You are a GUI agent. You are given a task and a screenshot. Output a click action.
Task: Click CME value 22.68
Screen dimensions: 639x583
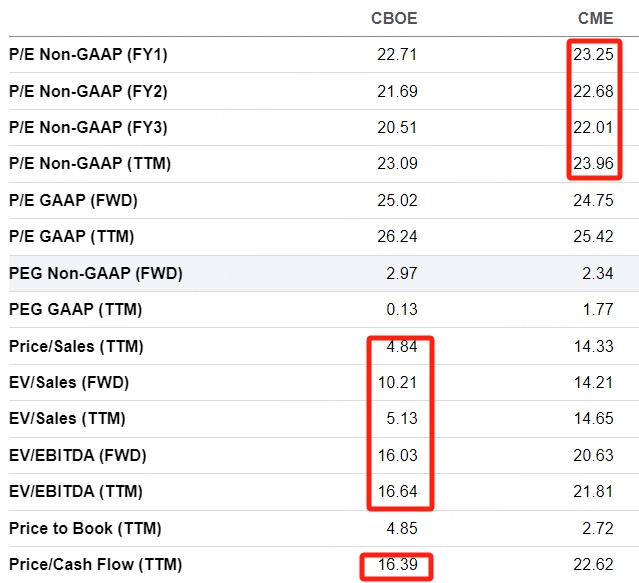[x=593, y=91]
